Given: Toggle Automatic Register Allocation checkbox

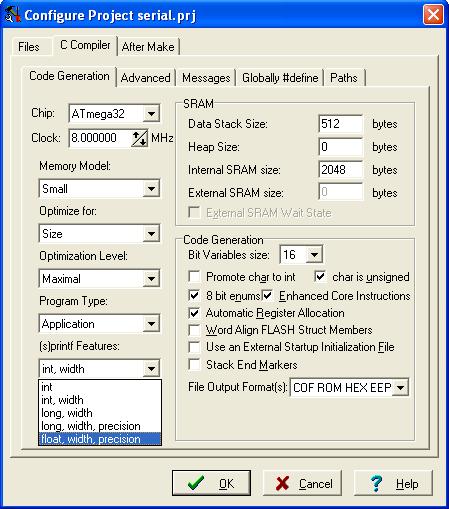Looking at the screenshot, I should point(194,313).
